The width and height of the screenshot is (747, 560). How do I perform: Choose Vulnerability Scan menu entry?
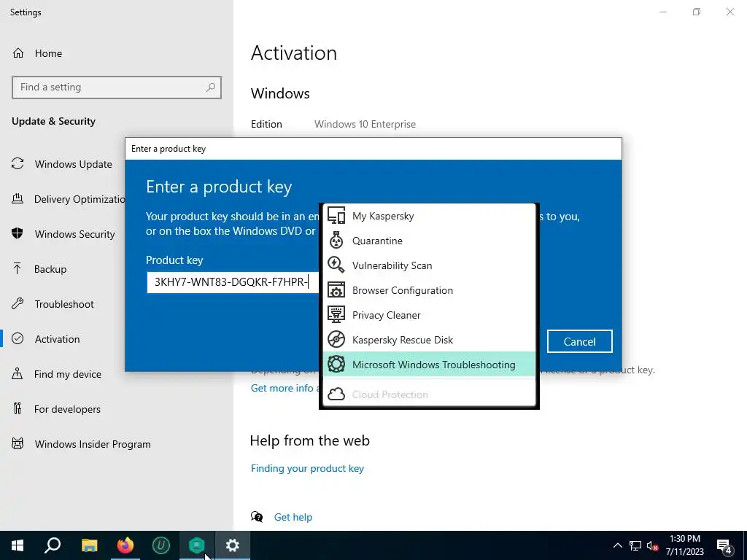429,265
